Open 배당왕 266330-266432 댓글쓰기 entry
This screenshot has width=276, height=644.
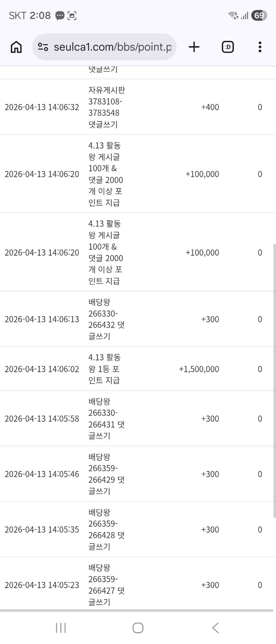coord(106,319)
